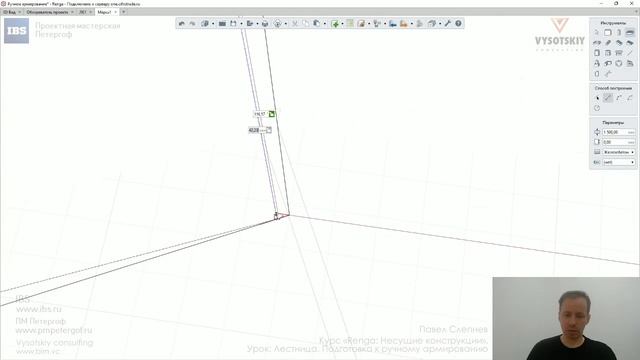Click the Undo arrow in the top toolbar
The image size is (640, 360).
(x=182, y=24)
